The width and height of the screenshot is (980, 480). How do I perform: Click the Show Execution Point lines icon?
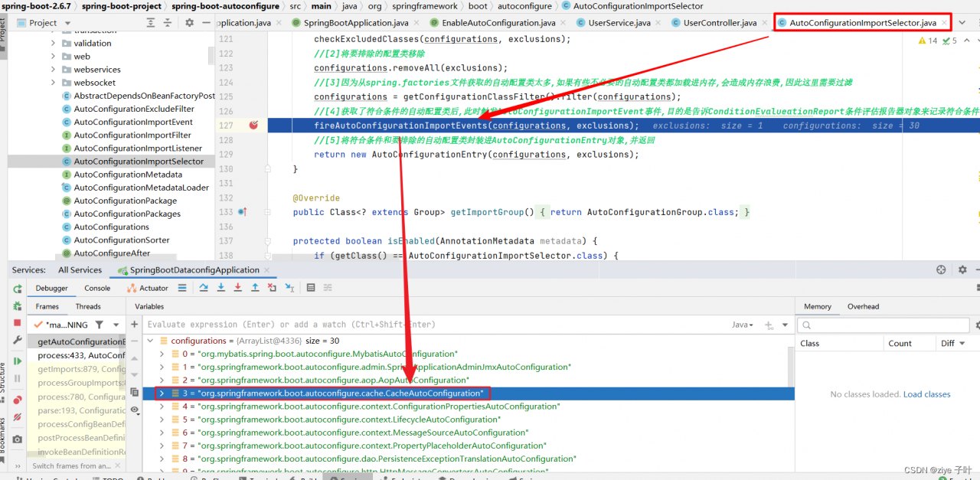coord(182,288)
